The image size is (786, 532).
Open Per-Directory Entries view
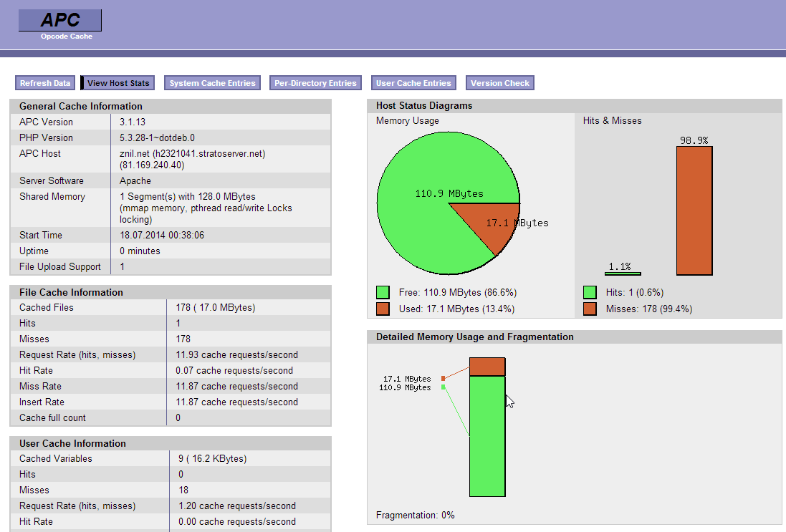pyautogui.click(x=315, y=83)
